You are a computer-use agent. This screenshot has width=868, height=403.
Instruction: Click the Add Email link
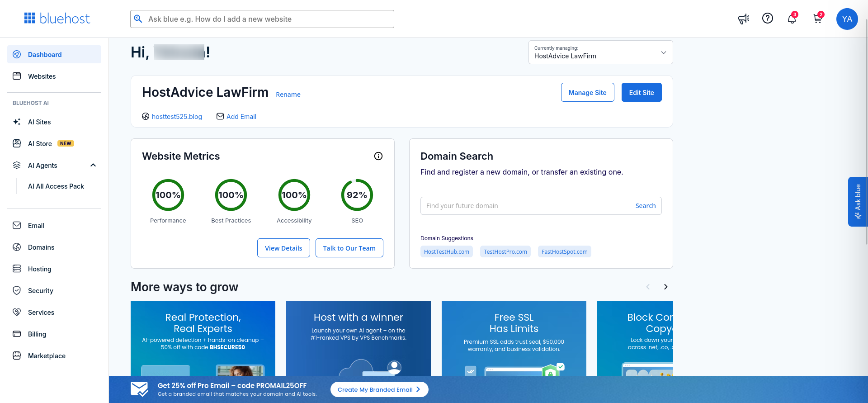point(241,116)
